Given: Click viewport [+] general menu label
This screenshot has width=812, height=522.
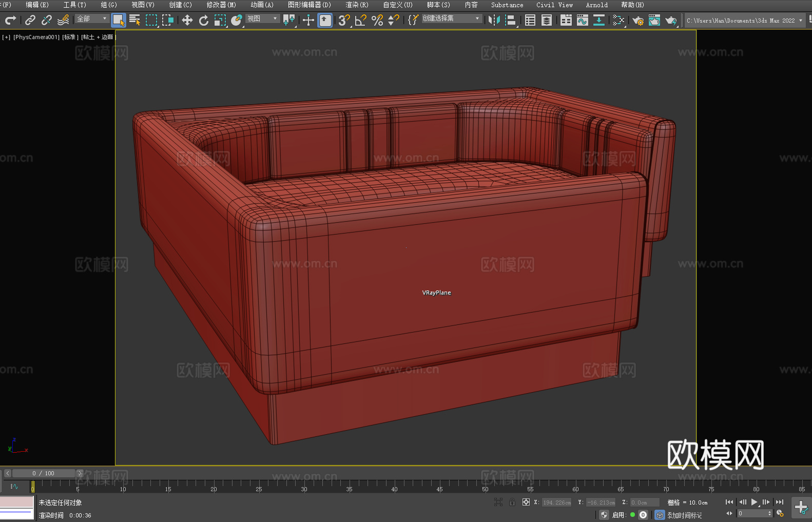Looking at the screenshot, I should [6, 37].
